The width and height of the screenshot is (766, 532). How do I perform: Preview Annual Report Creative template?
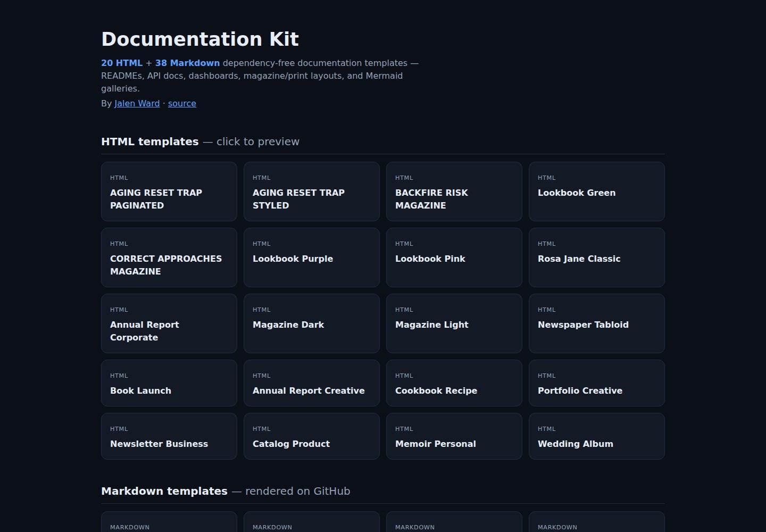click(x=312, y=383)
